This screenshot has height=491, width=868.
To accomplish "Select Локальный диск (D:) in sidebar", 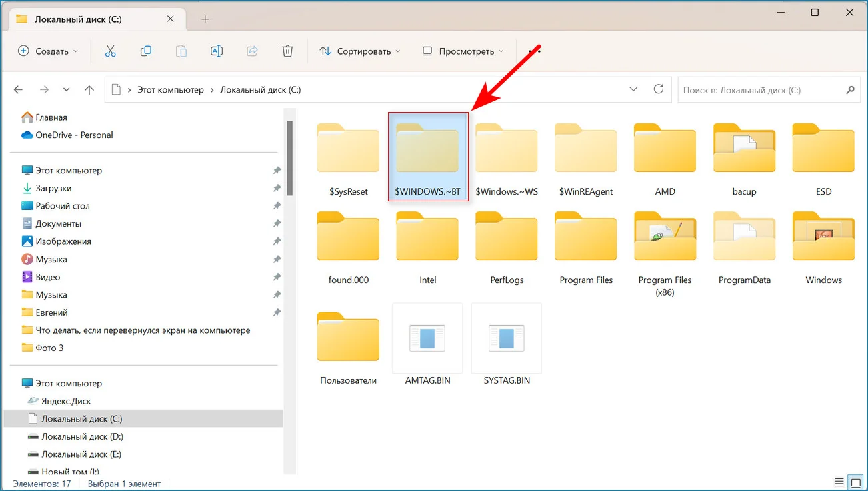I will [x=75, y=436].
